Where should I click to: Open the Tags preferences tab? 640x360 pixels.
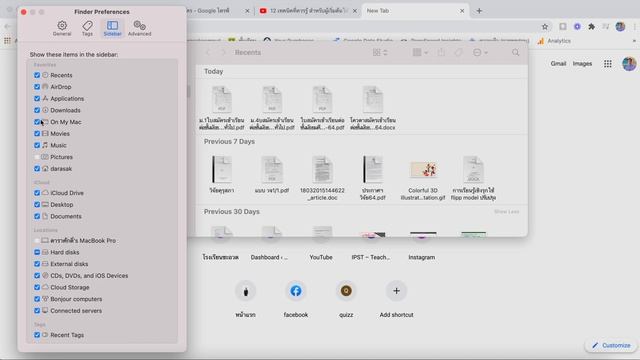pos(87,29)
